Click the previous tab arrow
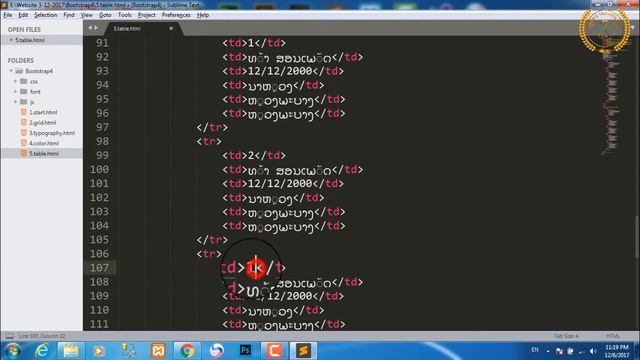Viewport: 640px width, 360px height. pos(90,28)
